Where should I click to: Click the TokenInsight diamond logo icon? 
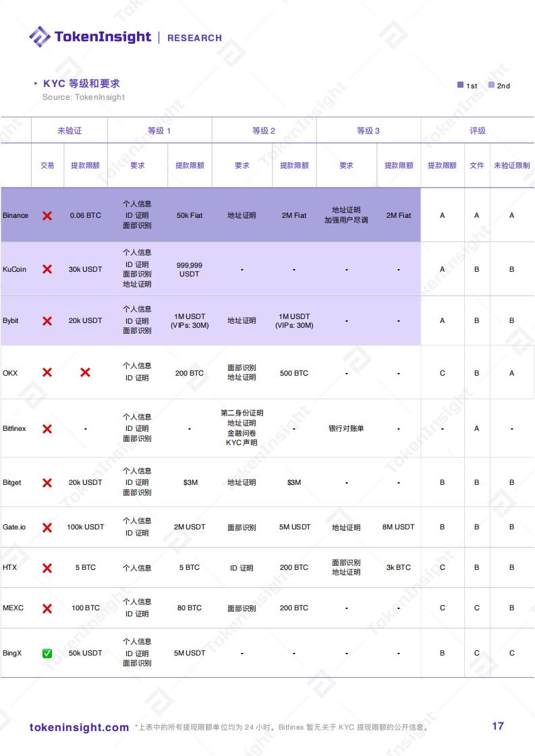click(x=40, y=36)
